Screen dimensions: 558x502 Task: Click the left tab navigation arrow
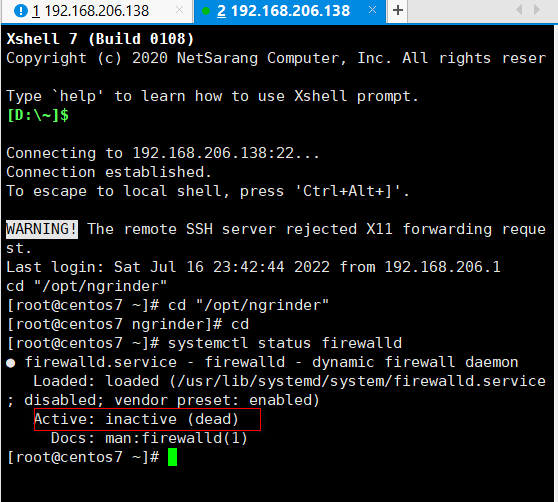(519, 10)
